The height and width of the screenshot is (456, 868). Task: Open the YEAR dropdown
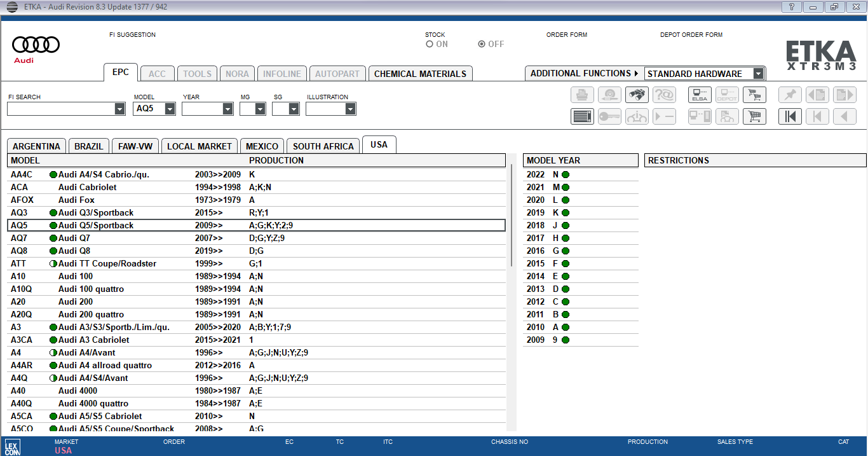coord(227,109)
